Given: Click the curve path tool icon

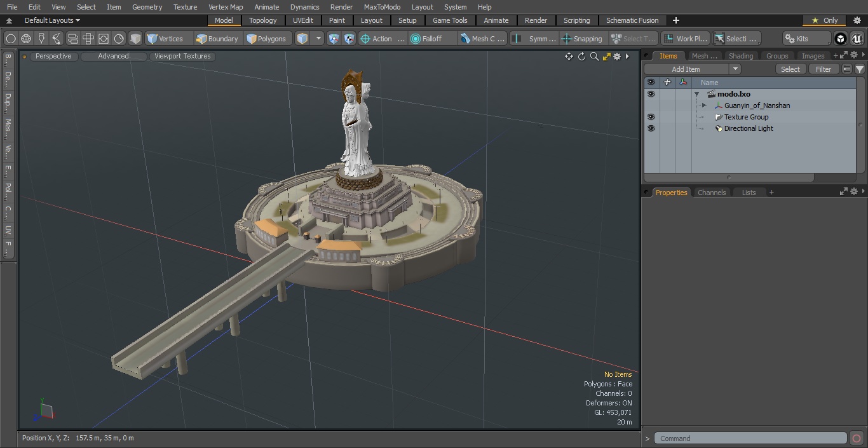Looking at the screenshot, I should [57, 39].
